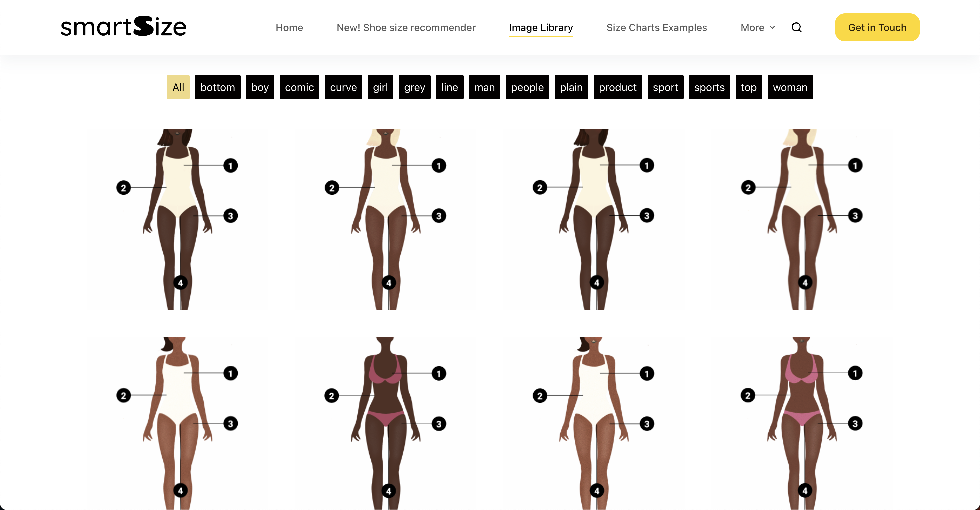Open first pink bikini figure image
Screen dimensions: 980x510
[x=386, y=423]
